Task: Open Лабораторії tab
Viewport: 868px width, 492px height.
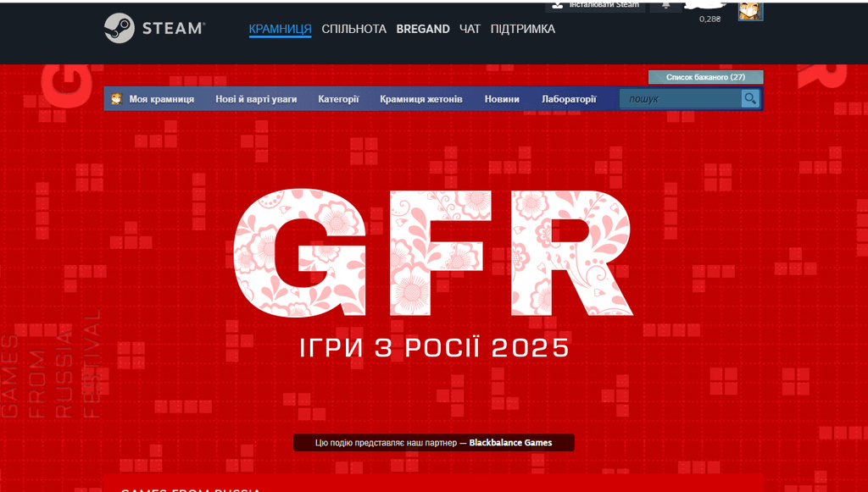Action: click(x=569, y=99)
